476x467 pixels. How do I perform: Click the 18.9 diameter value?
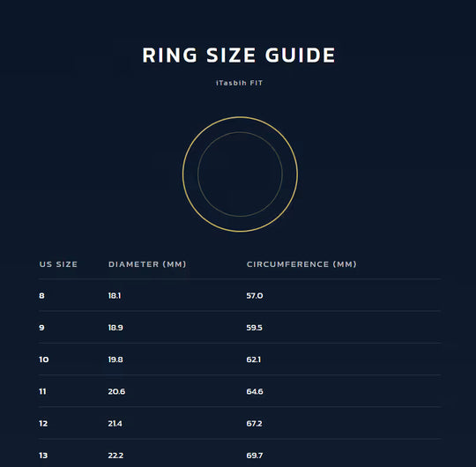pos(115,328)
